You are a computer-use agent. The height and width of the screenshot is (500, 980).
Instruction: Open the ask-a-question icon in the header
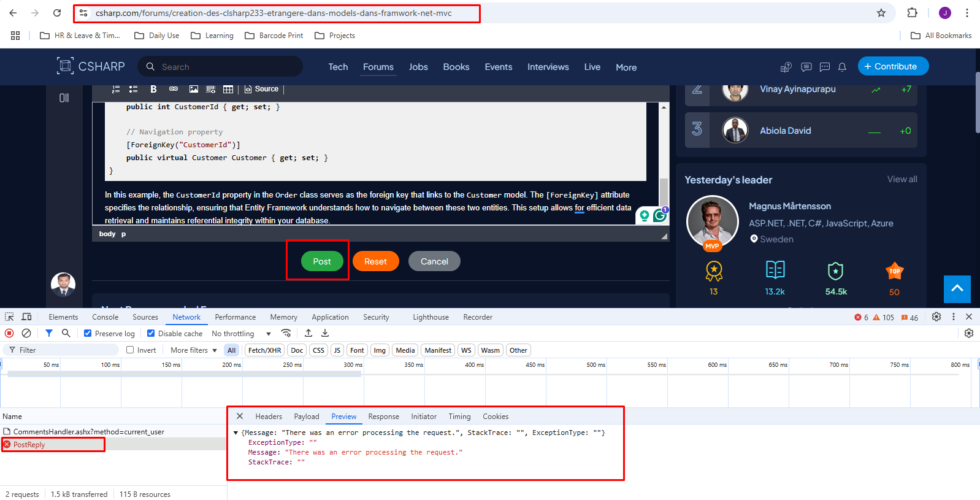[x=786, y=67]
